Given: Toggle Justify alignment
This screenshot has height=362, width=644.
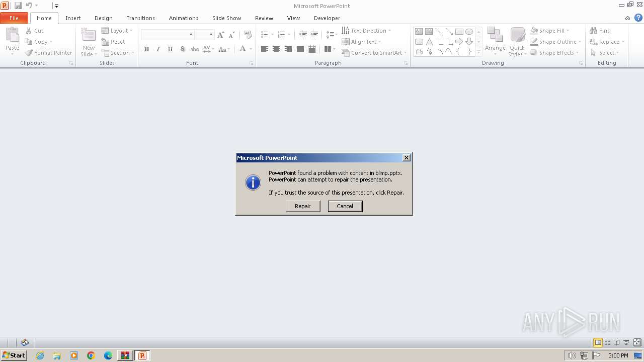Looking at the screenshot, I should [x=300, y=49].
